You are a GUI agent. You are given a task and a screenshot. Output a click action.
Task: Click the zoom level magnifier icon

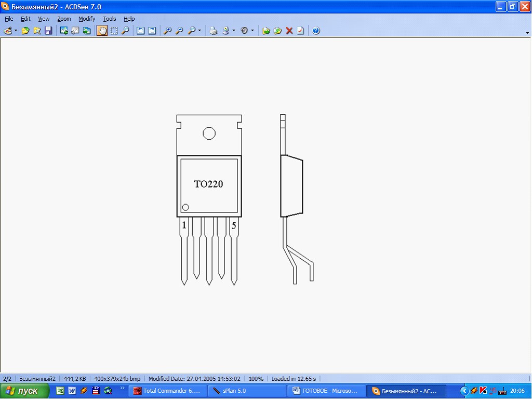coord(192,31)
